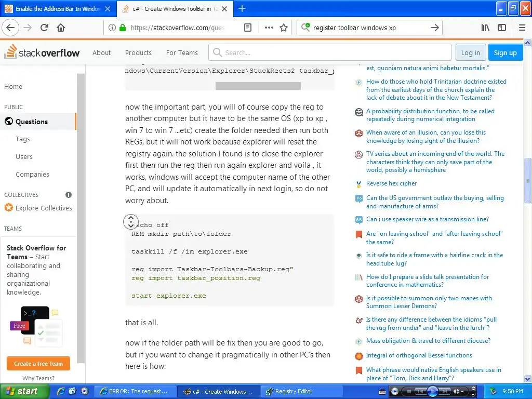Click icon beside 'A probability distribution function'
The width and height of the screenshot is (532, 399).
click(358, 112)
